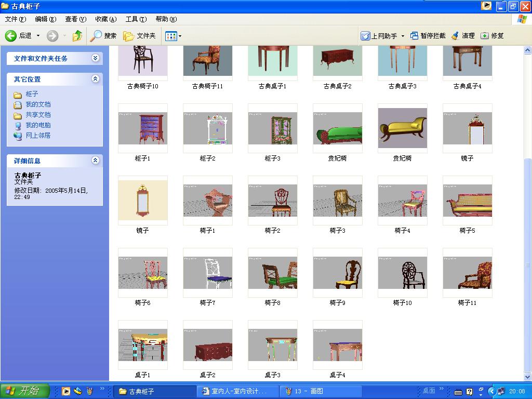Click the 清理 broom button
The width and height of the screenshot is (532, 399).
pos(463,36)
